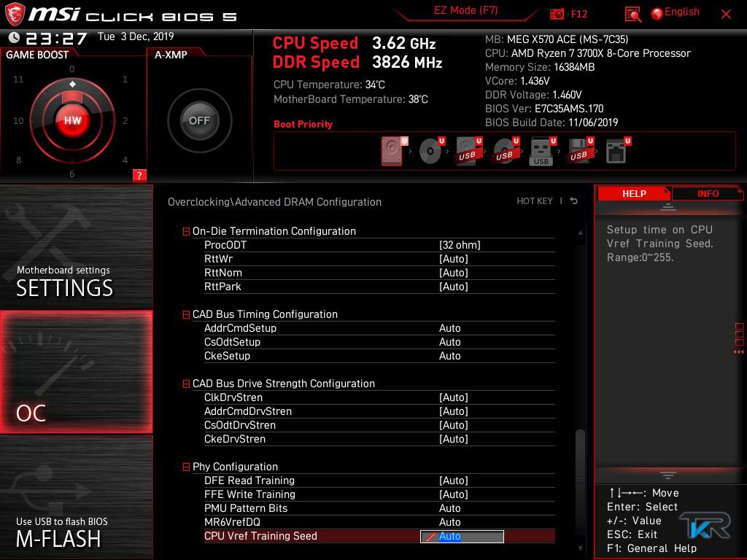Screen dimensions: 747x560
Task: Select the RttNom row label
Action: [223, 273]
